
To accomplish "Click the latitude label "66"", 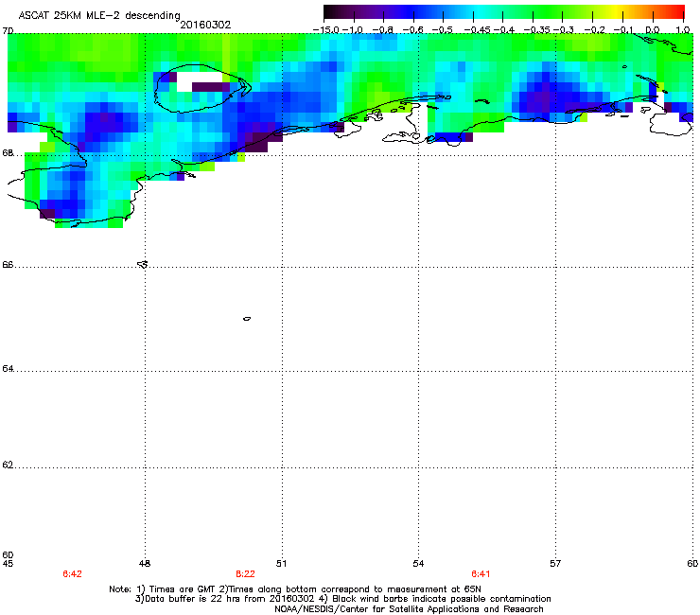I will pyautogui.click(x=8, y=265).
